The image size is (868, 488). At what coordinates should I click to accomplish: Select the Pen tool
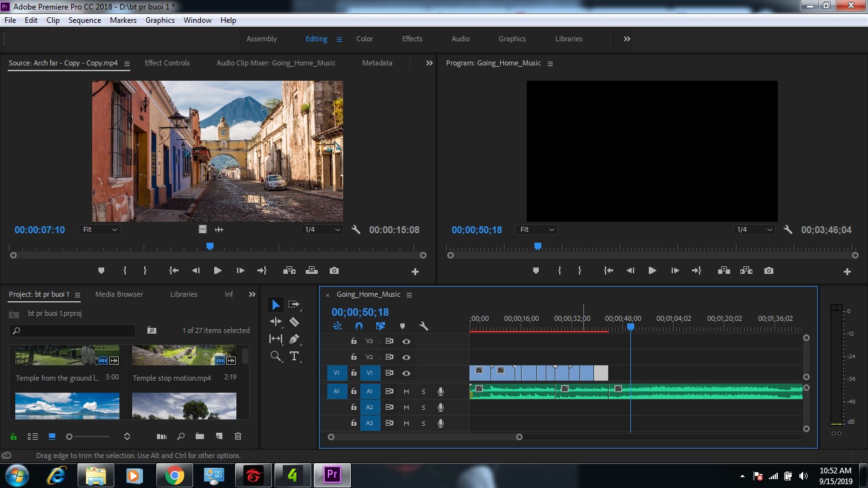pos(294,339)
